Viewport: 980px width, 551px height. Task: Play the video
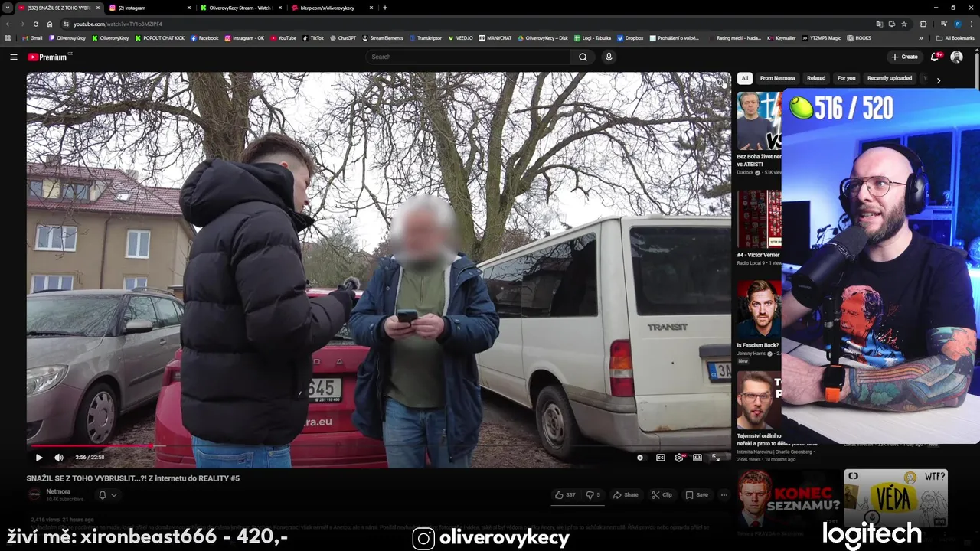(39, 458)
